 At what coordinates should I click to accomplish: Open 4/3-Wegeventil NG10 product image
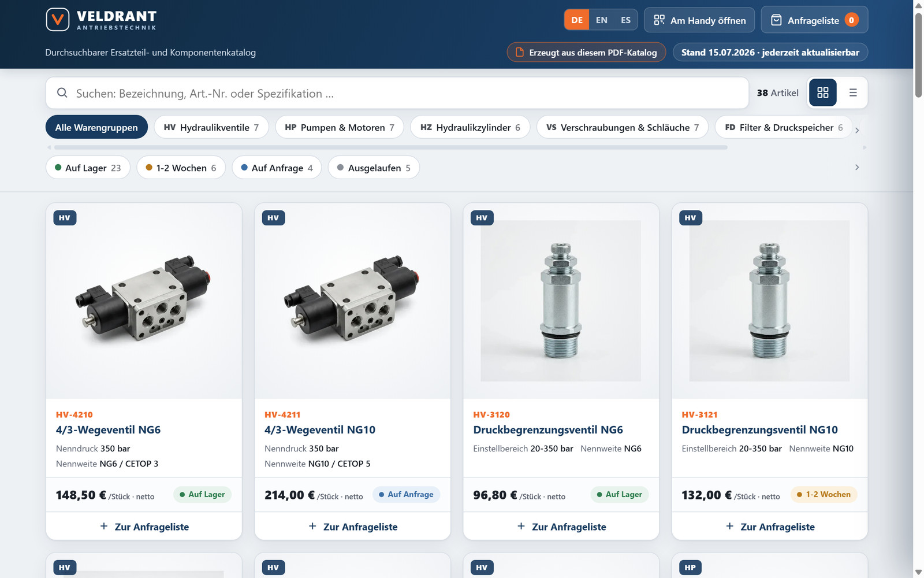click(x=353, y=301)
